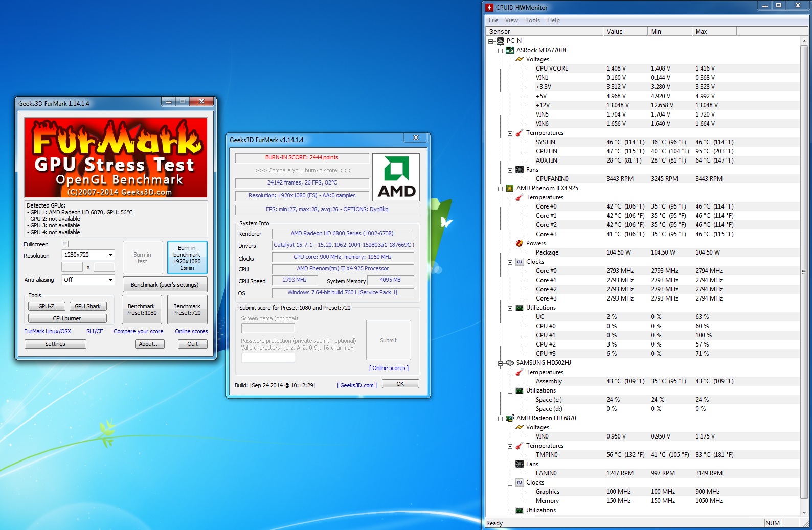
Task: Click the Screen name optional input field
Action: coord(268,328)
